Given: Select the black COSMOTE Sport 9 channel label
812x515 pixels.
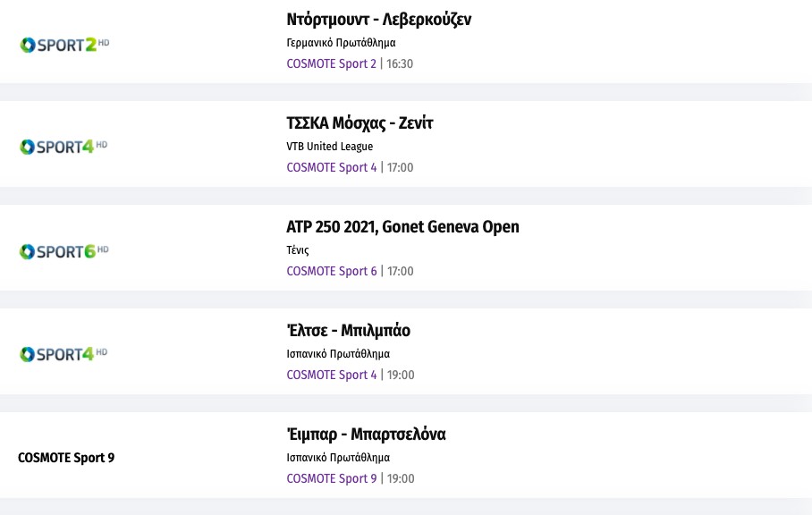Looking at the screenshot, I should click(66, 458).
